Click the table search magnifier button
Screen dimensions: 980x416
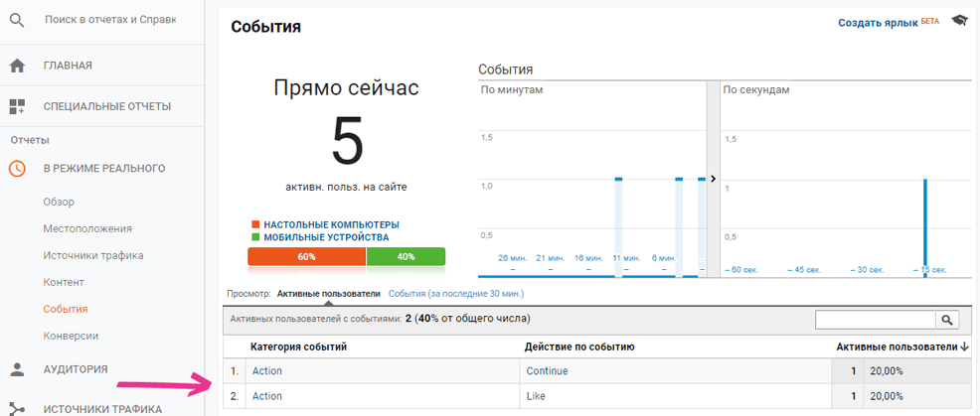947,320
